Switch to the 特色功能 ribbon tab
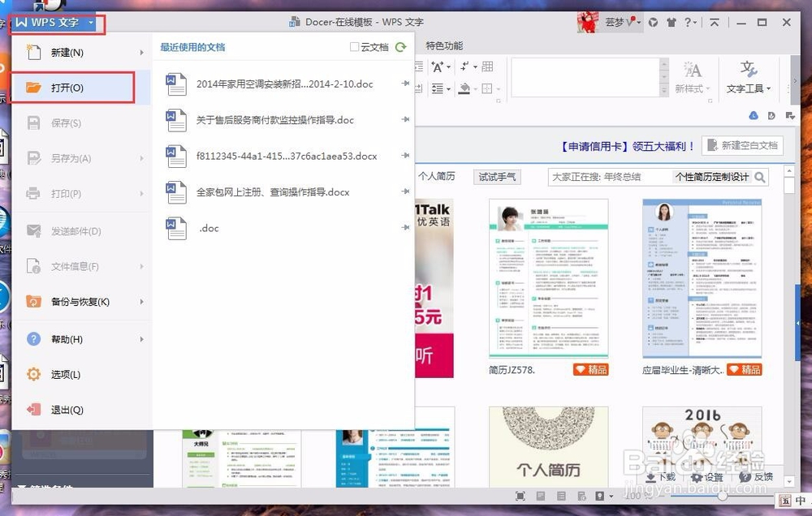This screenshot has height=516, width=812. coord(444,45)
